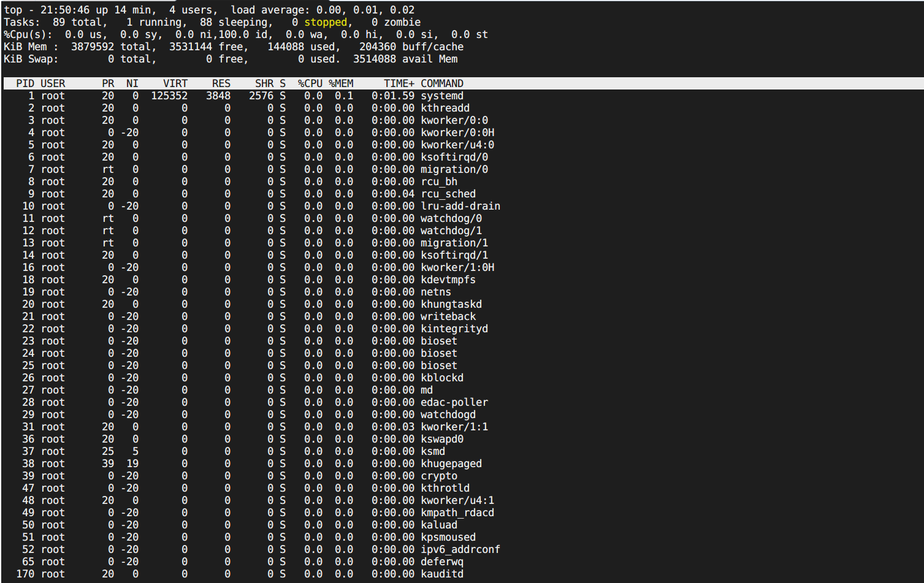Select the "kblockd" command name

(442, 378)
